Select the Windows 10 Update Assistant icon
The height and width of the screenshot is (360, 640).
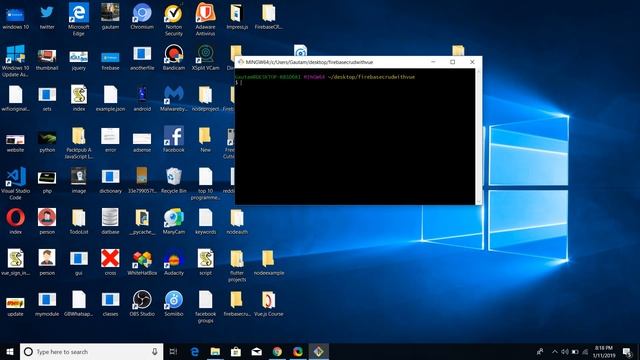(16, 60)
